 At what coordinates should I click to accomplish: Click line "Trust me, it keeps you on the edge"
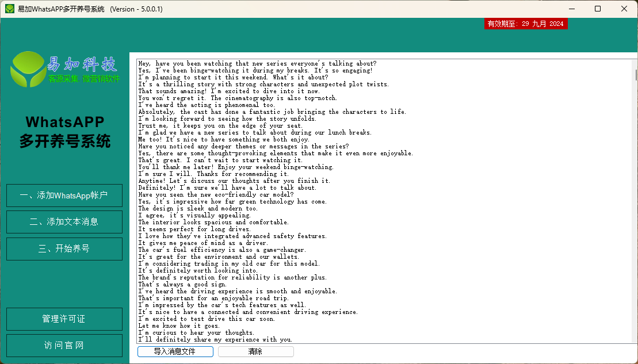[220, 126]
